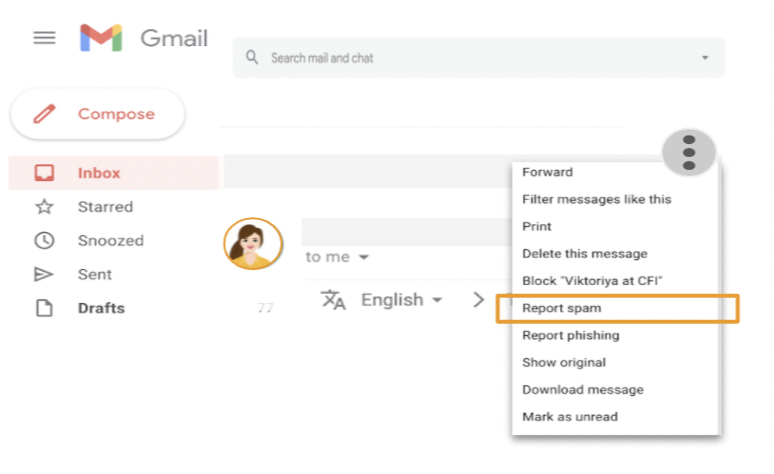Image resolution: width=774 pixels, height=474 pixels.
Task: Open the hamburger main menu icon
Action: (x=44, y=38)
